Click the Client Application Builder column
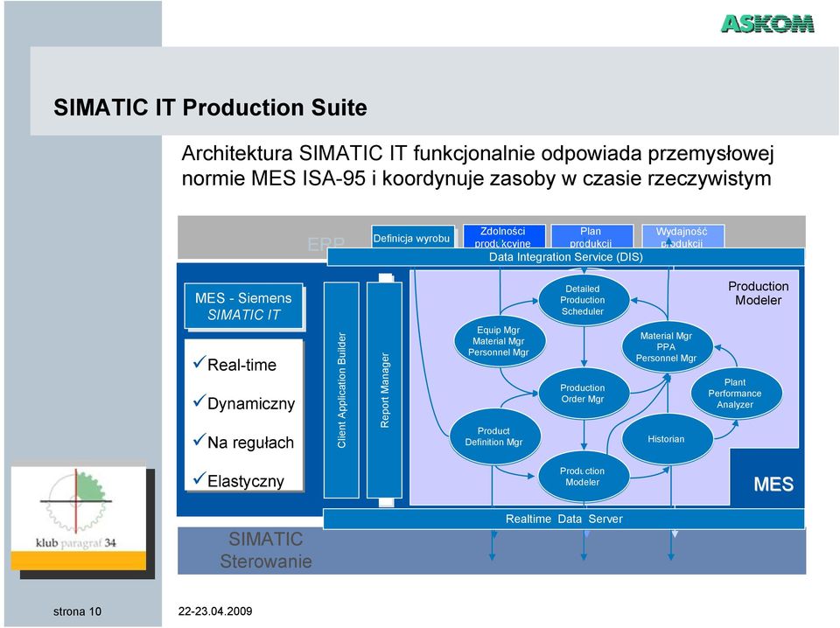The height and width of the screenshot is (628, 840). (x=341, y=390)
